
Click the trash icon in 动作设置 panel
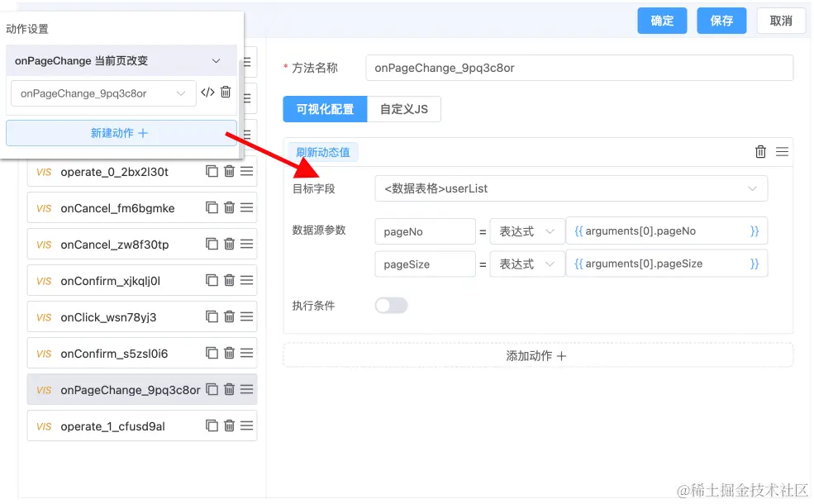tap(225, 93)
